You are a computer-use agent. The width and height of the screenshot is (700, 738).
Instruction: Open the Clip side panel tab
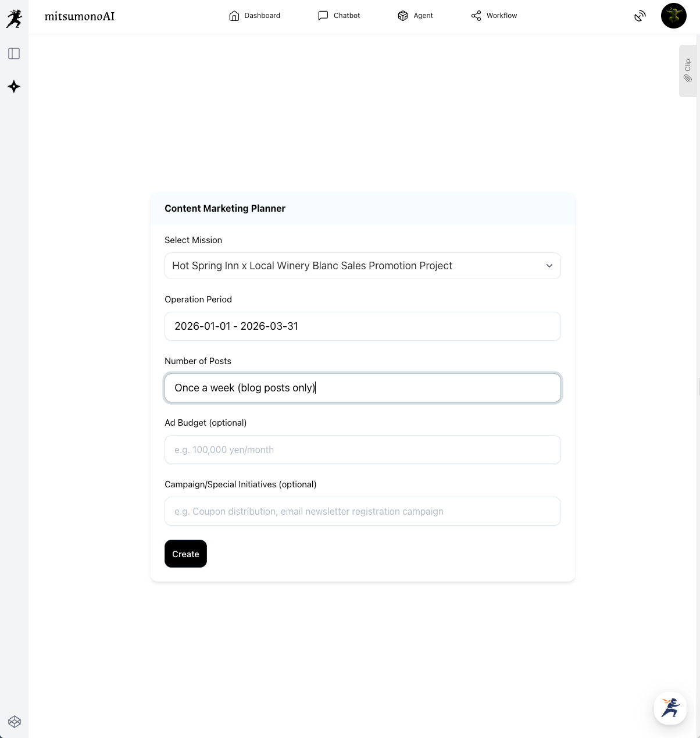688,70
